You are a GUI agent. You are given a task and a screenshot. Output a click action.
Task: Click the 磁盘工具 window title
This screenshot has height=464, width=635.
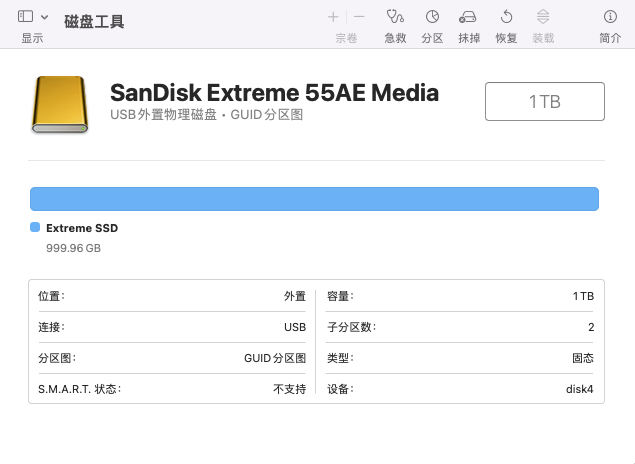coord(95,19)
